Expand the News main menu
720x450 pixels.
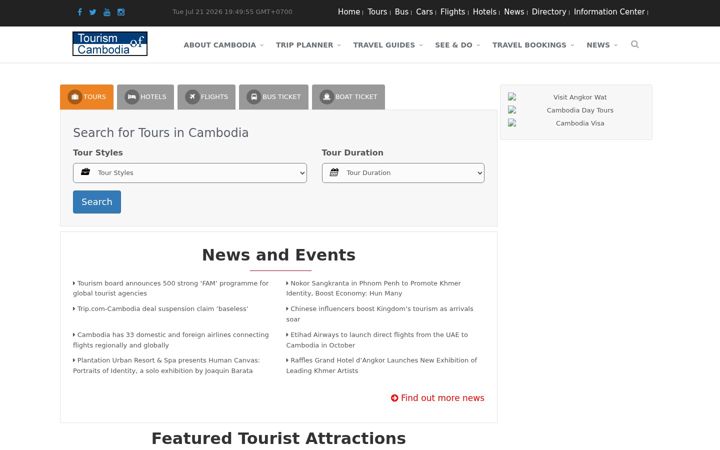click(602, 45)
